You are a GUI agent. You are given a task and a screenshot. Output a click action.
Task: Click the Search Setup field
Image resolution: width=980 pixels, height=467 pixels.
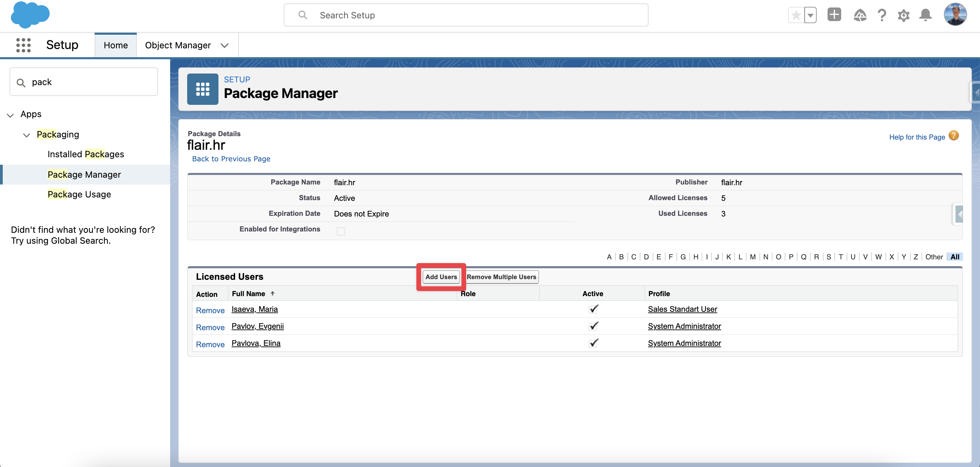(x=466, y=15)
